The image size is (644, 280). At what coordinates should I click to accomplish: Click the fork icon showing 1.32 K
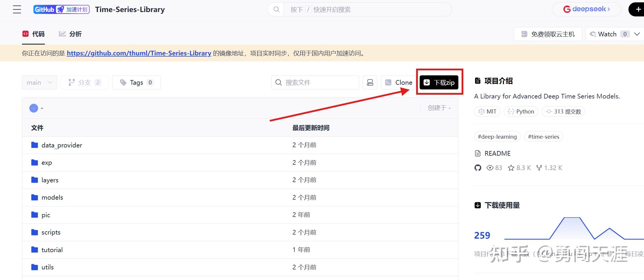549,168
